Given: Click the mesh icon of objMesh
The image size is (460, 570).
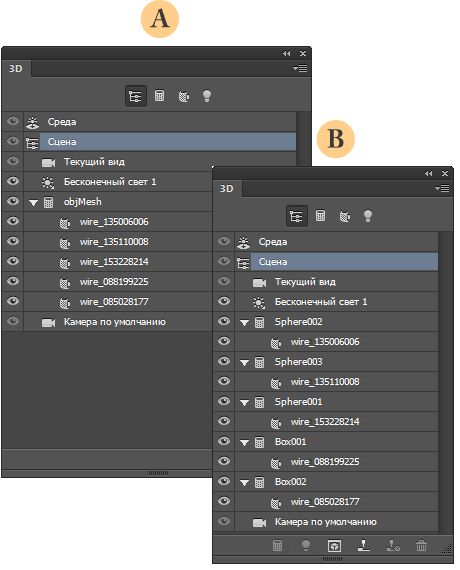Looking at the screenshot, I should tap(48, 202).
